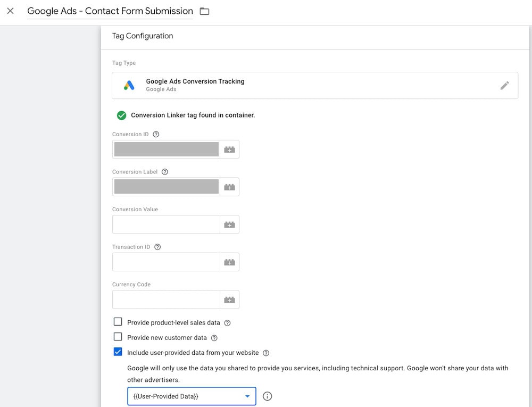Select the Google Ads Conversion Tracking tag type card
The height and width of the screenshot is (407, 532).
pos(315,86)
